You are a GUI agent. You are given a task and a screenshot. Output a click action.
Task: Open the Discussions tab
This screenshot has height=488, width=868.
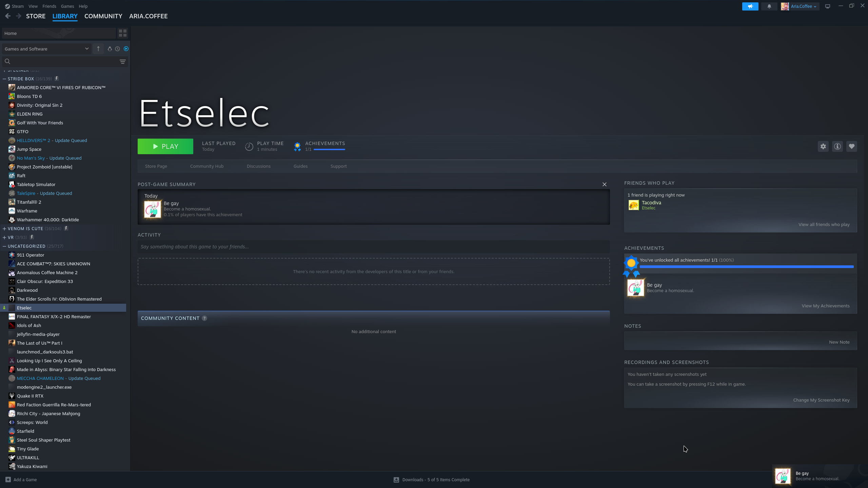(259, 166)
